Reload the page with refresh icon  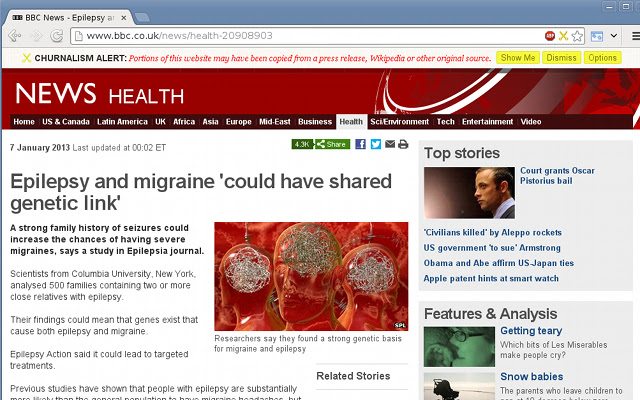[57, 36]
